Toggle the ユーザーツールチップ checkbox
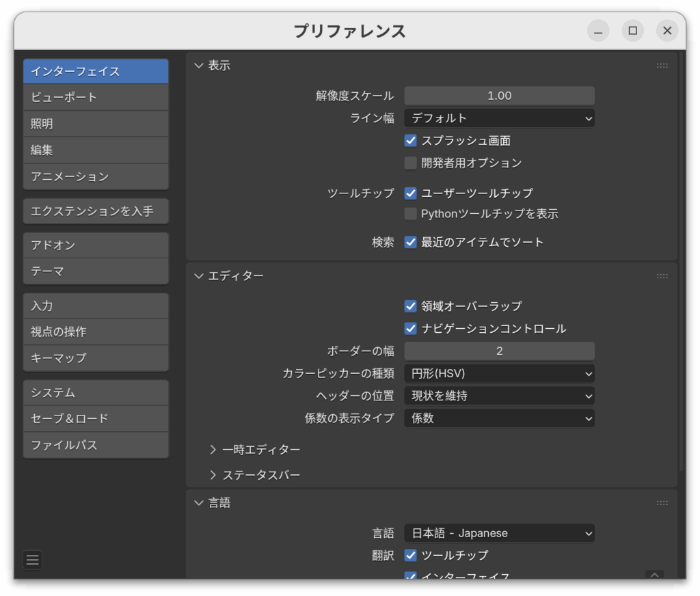700x596 pixels. tap(410, 193)
